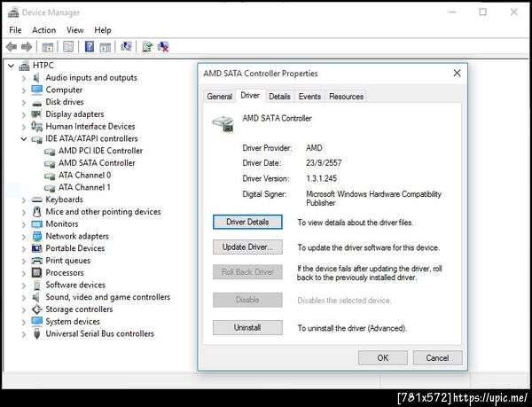This screenshot has width=532, height=407.
Task: Click the Display adapters icon
Action: [x=36, y=114]
